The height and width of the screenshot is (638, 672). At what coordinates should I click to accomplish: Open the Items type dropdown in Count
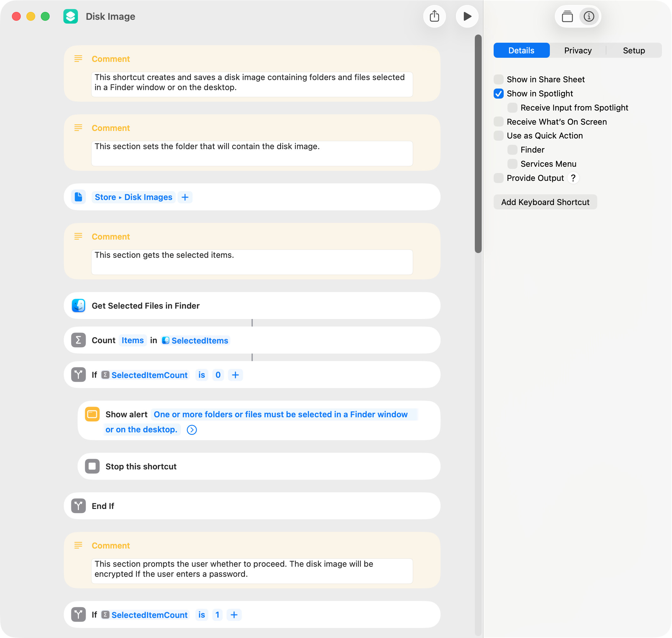[133, 340]
